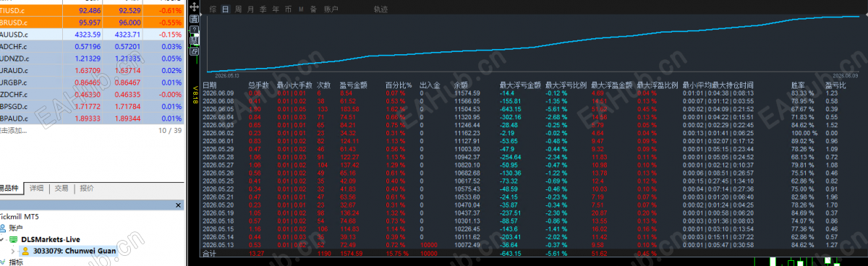Select the 年 yearly period tab
The width and height of the screenshot is (868, 266).
(276, 9)
